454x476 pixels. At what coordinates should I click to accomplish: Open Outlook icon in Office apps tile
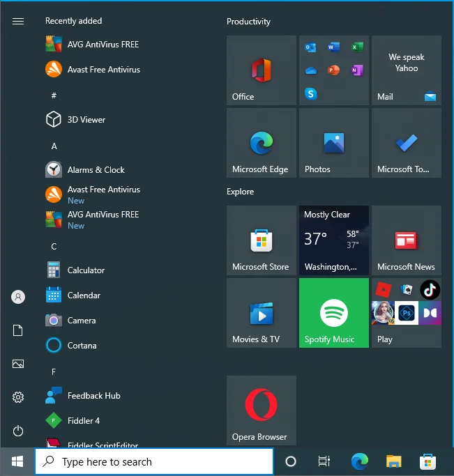pos(310,47)
